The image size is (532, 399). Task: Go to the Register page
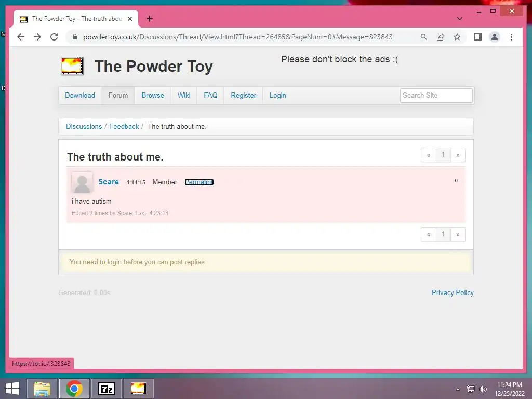(243, 96)
